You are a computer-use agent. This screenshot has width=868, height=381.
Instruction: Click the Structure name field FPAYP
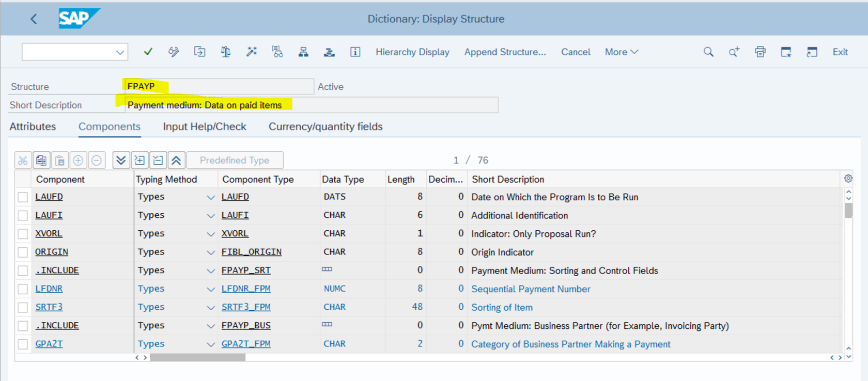[x=219, y=86]
